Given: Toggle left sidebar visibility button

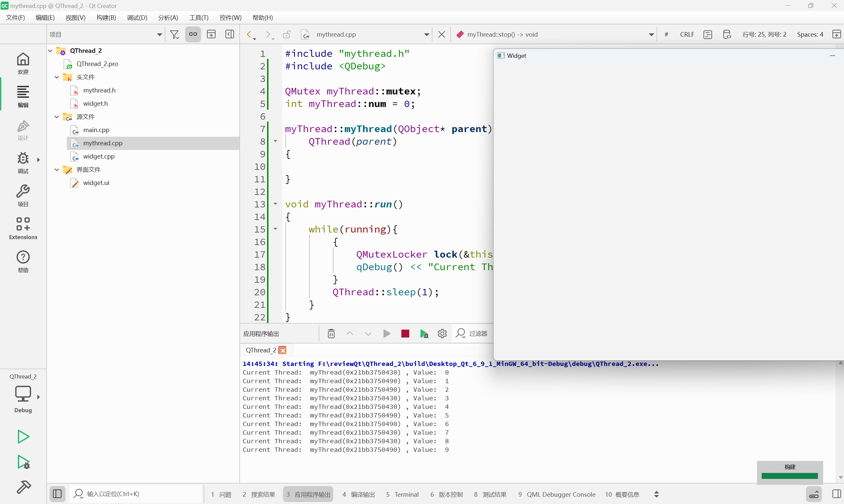Looking at the screenshot, I should pos(57,494).
